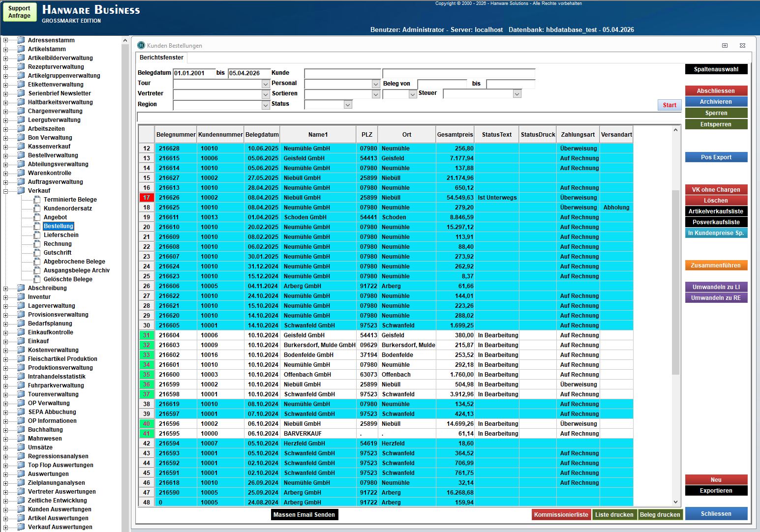Image resolution: width=760 pixels, height=532 pixels.
Task: Click the folder icon beside Inventur
Action: coord(21,297)
